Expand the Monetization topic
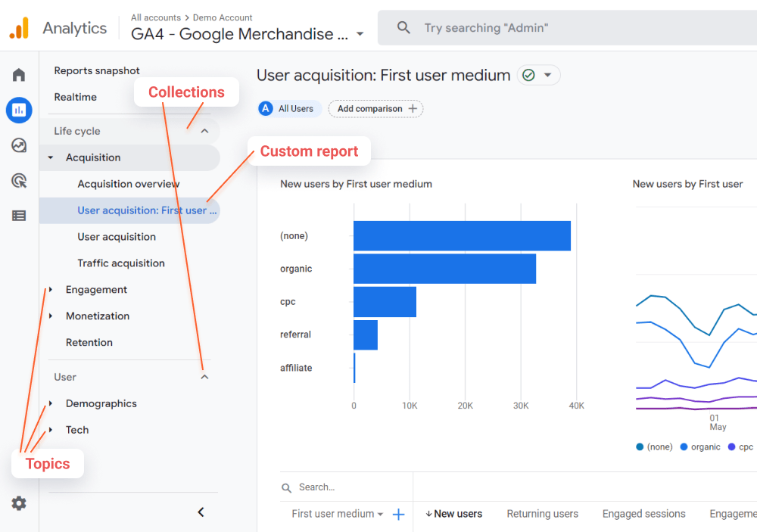 [x=51, y=316]
